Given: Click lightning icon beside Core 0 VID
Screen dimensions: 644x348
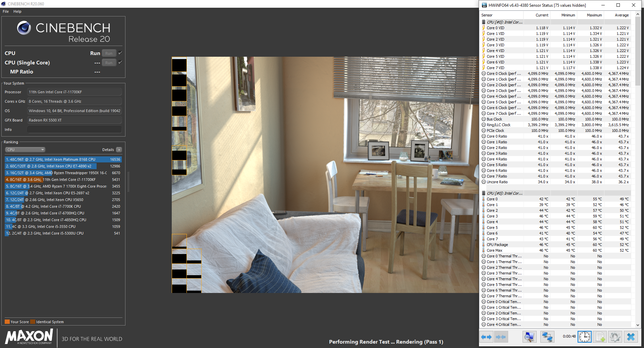Looking at the screenshot, I should 484,28.
